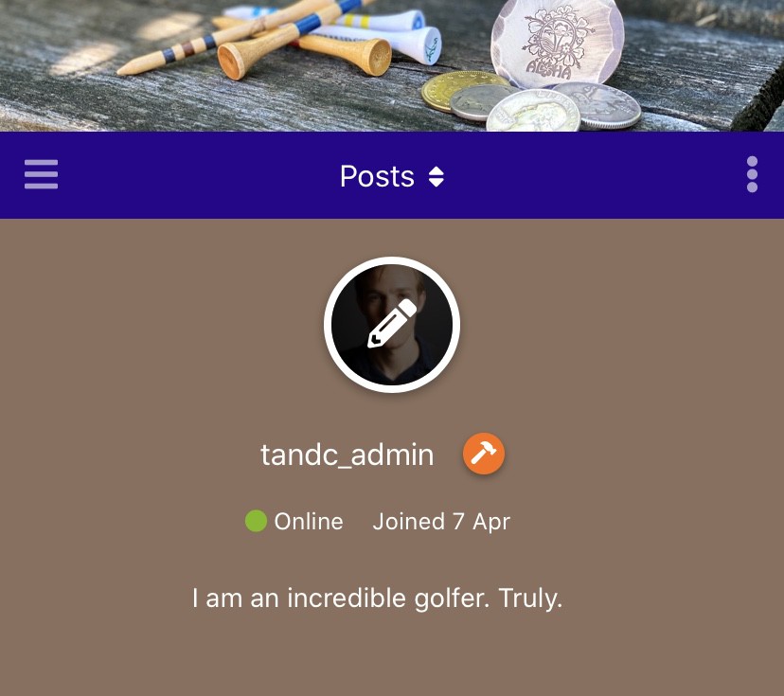
Task: Tap the pencil icon to edit avatar
Action: tap(392, 324)
